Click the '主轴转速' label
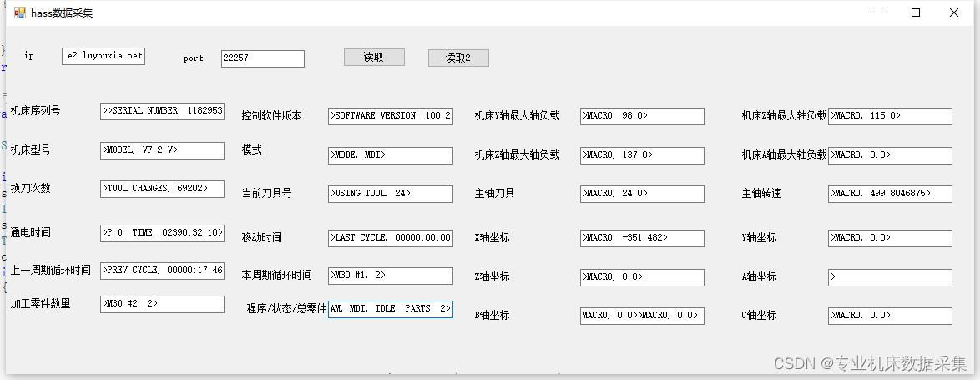980x380 pixels. [762, 193]
